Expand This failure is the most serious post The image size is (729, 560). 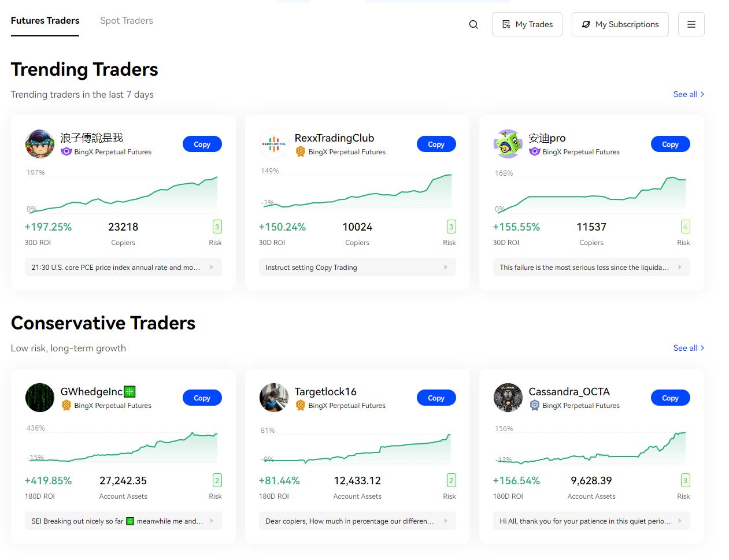[x=591, y=267]
